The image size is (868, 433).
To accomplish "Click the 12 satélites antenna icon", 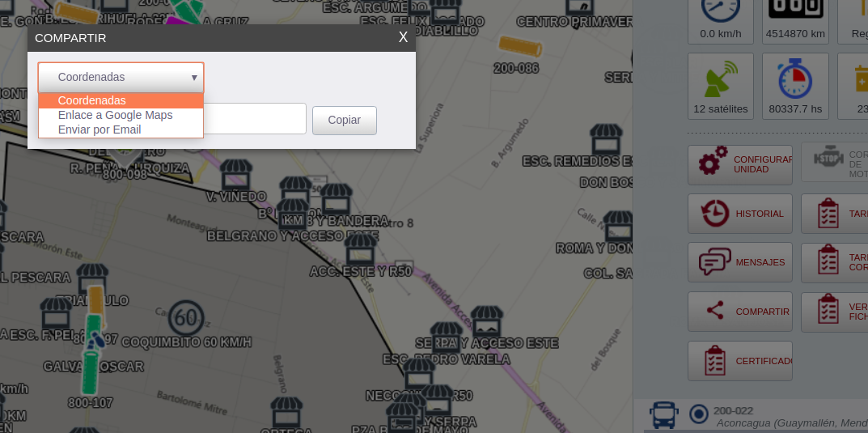I will pyautogui.click(x=721, y=79).
